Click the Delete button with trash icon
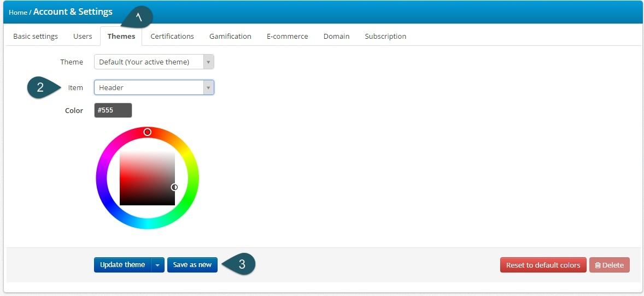This screenshot has width=644, height=296. 610,265
